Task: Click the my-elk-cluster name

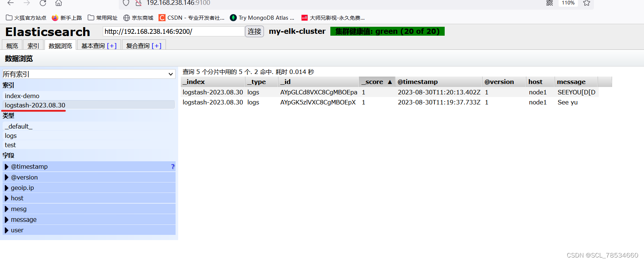Action: [x=297, y=31]
